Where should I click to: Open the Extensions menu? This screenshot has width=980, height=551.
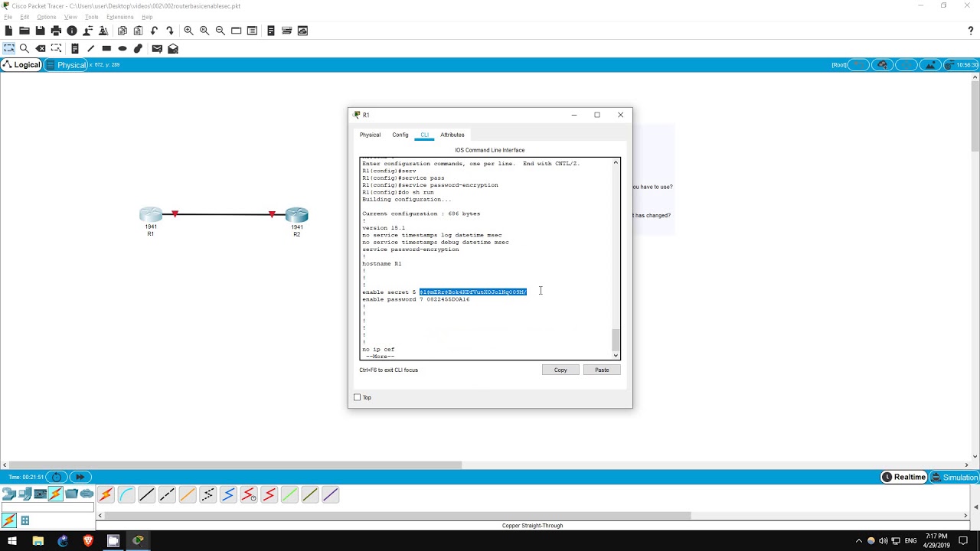[x=119, y=17]
